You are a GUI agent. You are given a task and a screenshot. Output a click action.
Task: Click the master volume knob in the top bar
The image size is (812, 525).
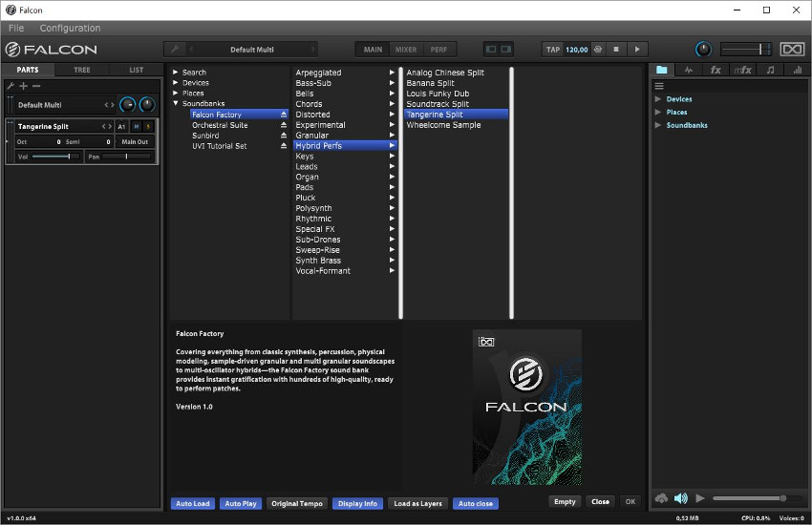(703, 49)
